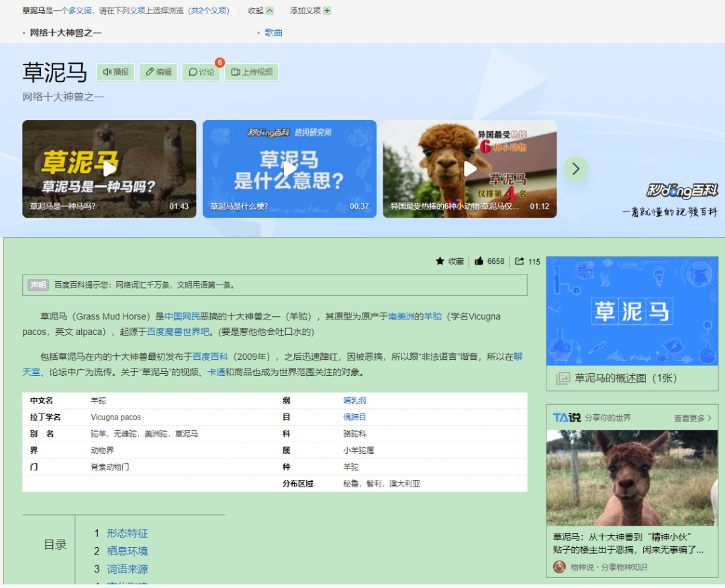This screenshot has height=588, width=725.
Task: Open the 草泥马的概述图 album image
Action: coord(632,311)
